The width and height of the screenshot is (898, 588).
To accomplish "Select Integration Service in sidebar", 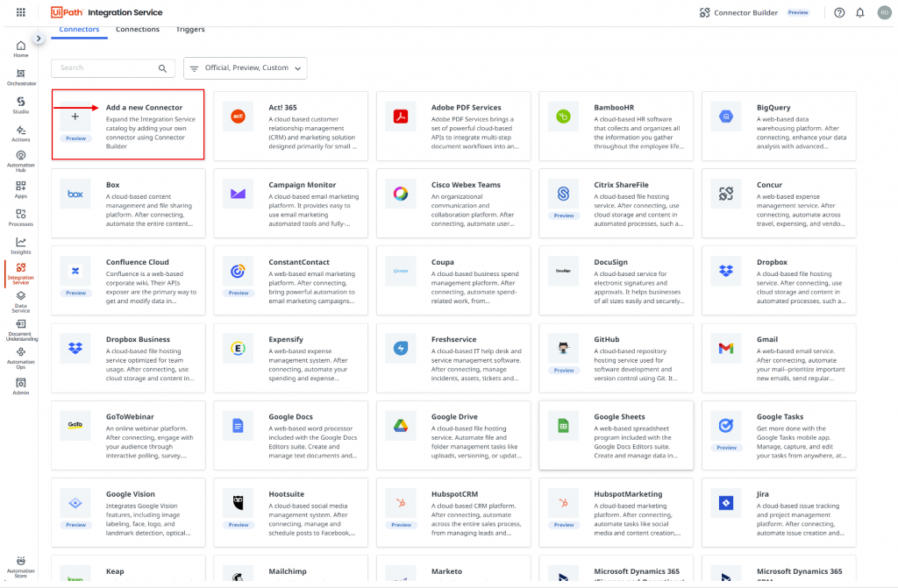I will (x=21, y=273).
